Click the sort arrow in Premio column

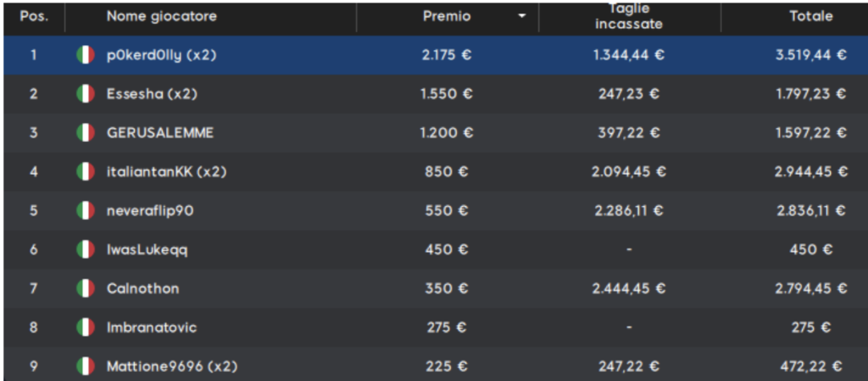click(522, 16)
